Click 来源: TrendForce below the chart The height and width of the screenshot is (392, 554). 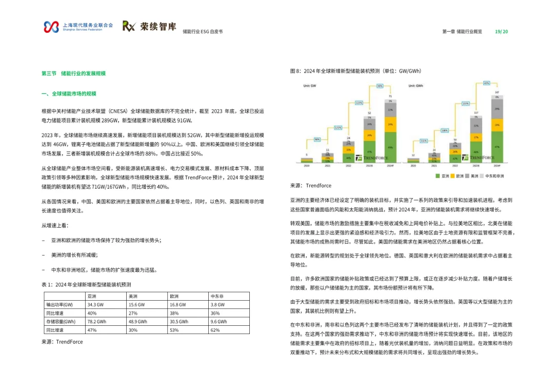coord(311,186)
